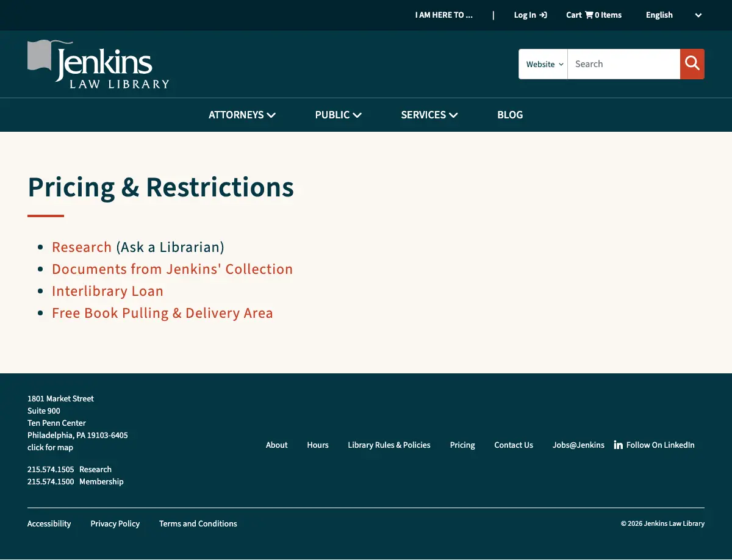Viewport: 732px width, 560px height.
Task: Open the Website search scope dropdown
Action: [544, 64]
